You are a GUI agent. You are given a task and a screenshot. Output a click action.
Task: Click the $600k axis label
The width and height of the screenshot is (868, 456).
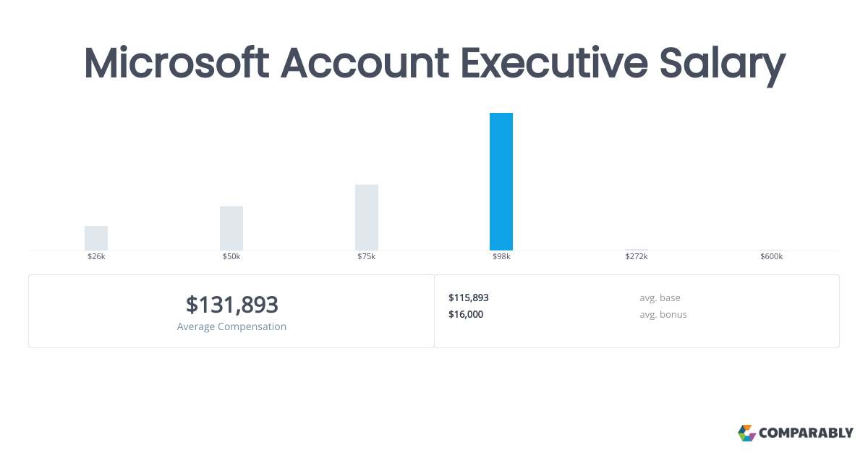(x=771, y=257)
